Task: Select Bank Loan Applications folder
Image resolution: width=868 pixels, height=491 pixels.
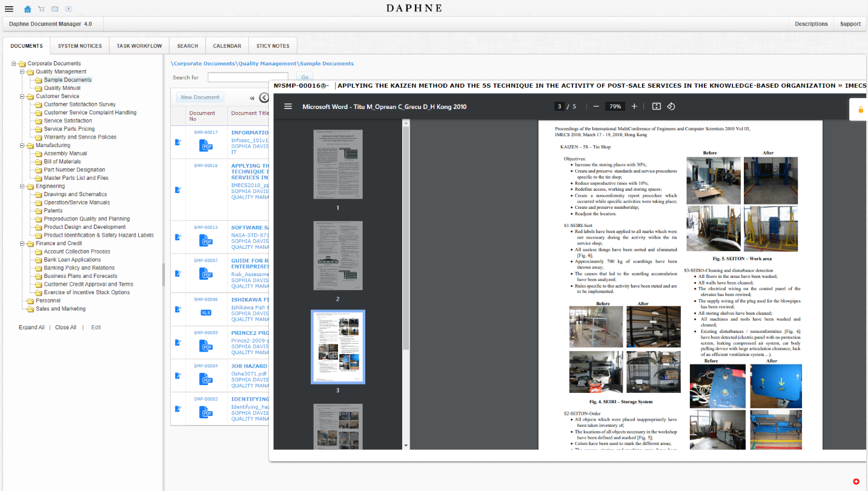Action: pos(72,260)
